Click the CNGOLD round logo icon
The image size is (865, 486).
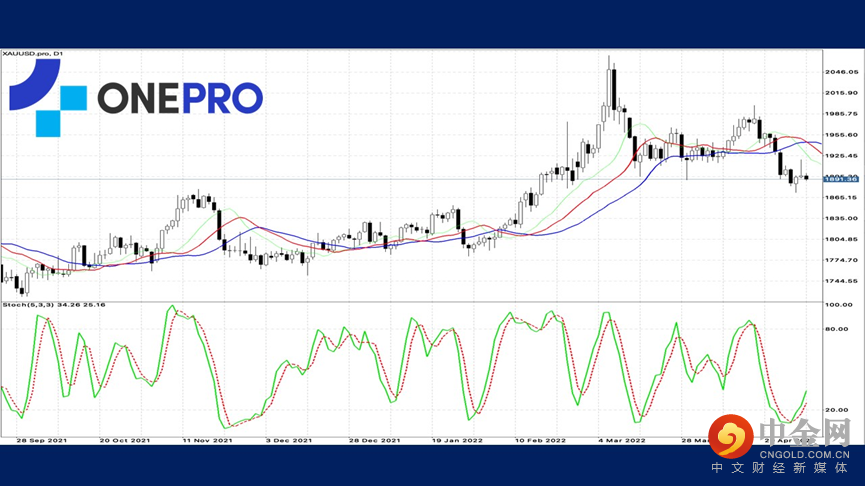pyautogui.click(x=731, y=437)
